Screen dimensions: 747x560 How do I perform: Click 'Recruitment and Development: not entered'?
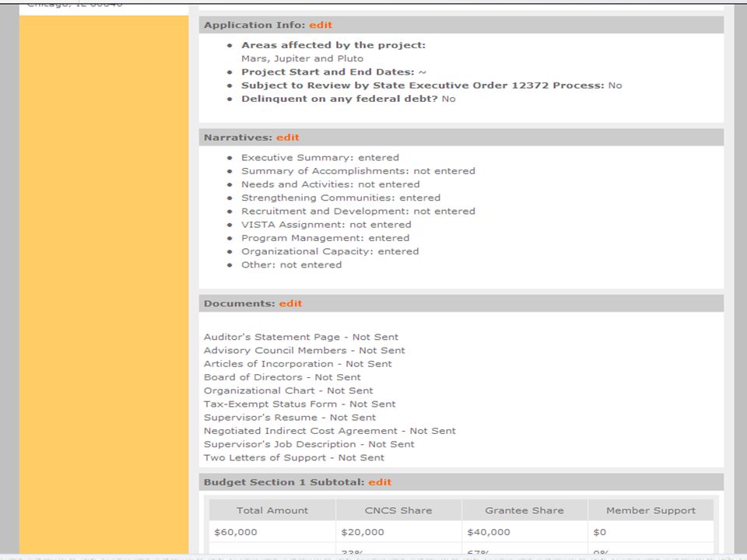(x=358, y=211)
